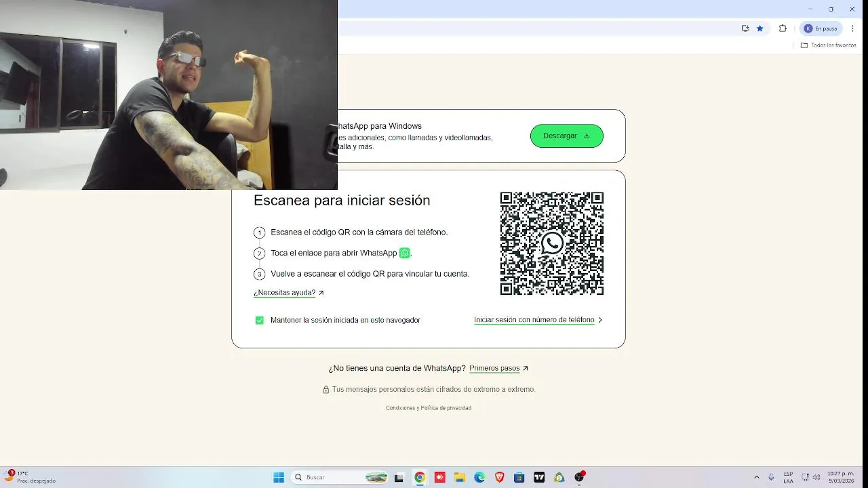Viewport: 868px width, 488px height.
Task: Minimize the Chrome window
Action: coord(810,9)
